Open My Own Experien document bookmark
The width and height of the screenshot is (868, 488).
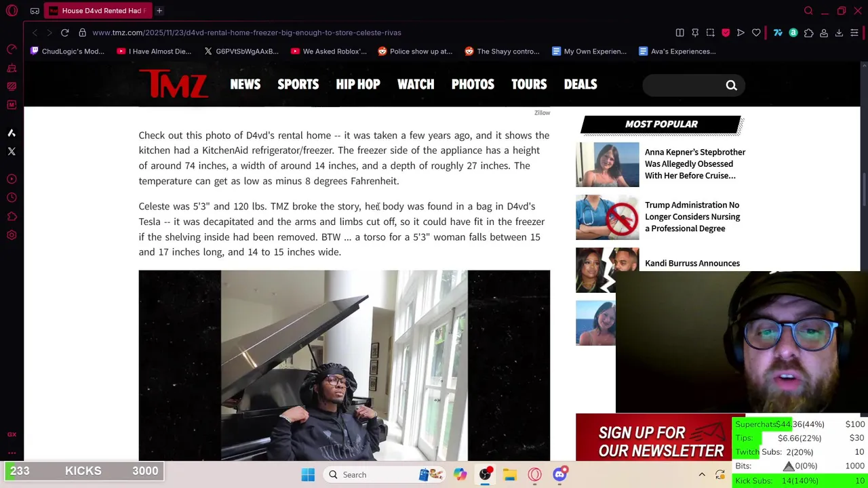coord(589,52)
